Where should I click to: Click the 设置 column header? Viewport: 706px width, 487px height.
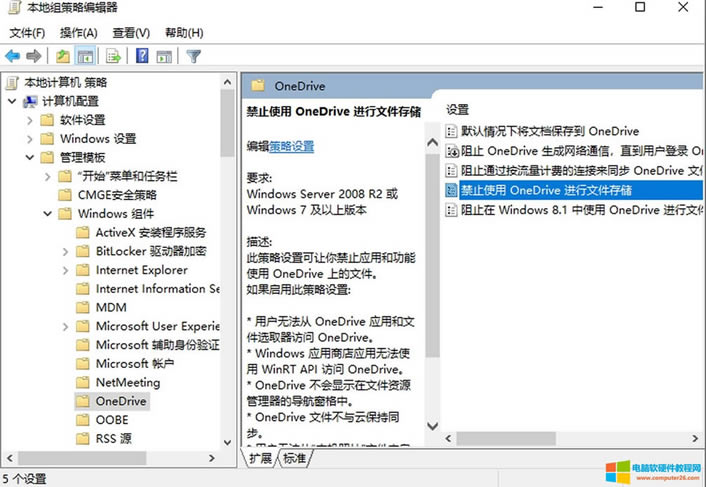coord(458,109)
